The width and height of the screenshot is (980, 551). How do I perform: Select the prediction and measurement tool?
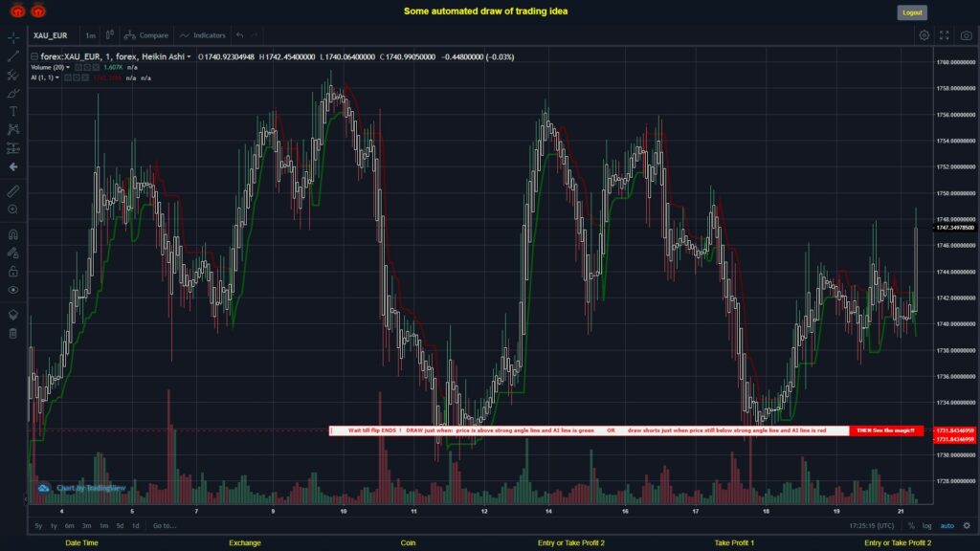[13, 148]
